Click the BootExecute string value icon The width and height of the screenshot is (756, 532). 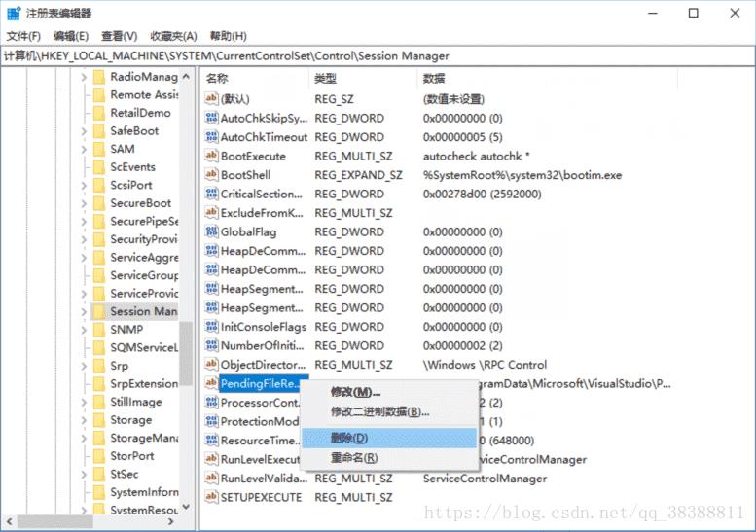[211, 156]
